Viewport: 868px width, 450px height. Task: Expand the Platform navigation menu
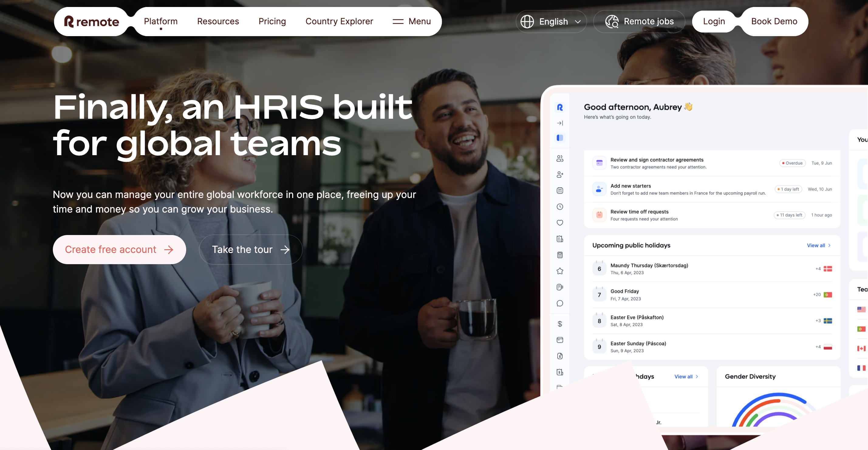161,21
